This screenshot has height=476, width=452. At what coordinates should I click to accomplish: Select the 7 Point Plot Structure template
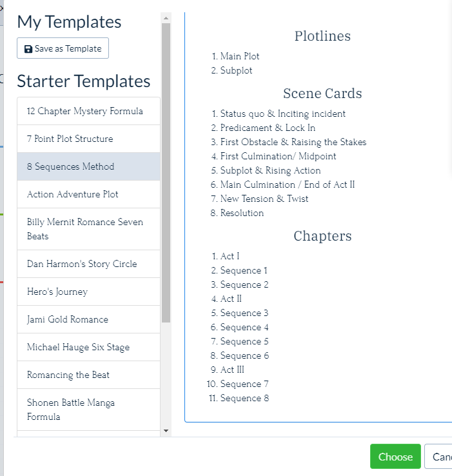pos(88,139)
